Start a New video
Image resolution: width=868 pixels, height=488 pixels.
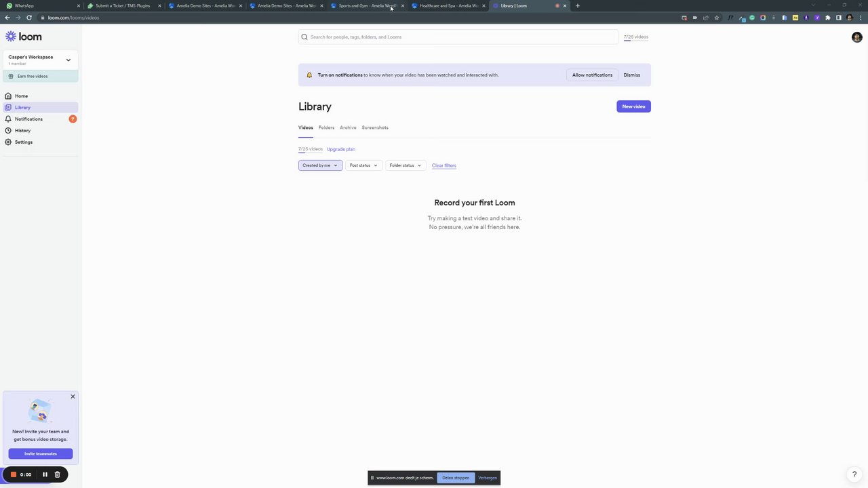point(633,106)
